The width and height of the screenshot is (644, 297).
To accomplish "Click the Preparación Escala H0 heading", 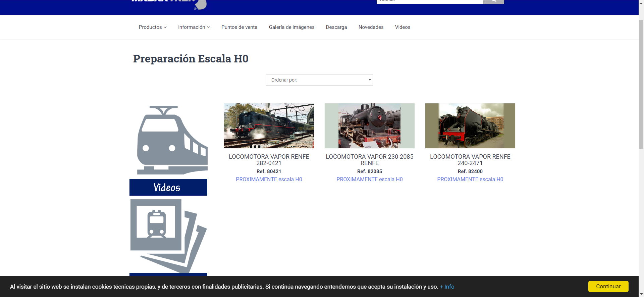I will tap(191, 59).
